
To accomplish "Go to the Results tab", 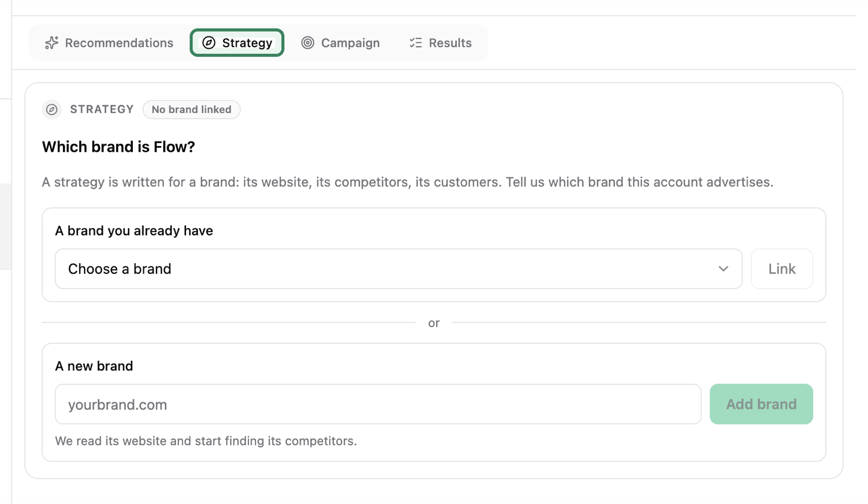I will pyautogui.click(x=440, y=43).
